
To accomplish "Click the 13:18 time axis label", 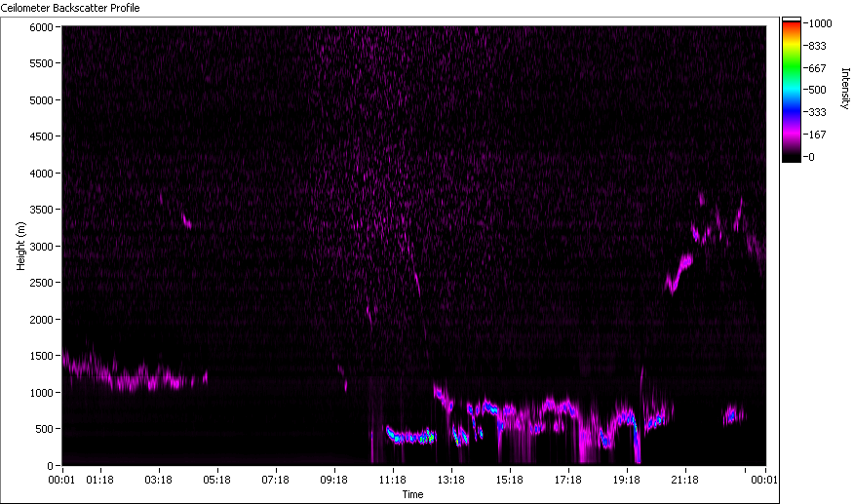I will [451, 480].
